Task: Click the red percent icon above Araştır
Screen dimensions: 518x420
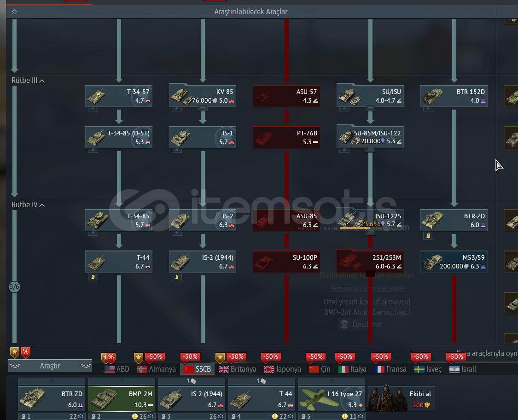Action: 26,352
